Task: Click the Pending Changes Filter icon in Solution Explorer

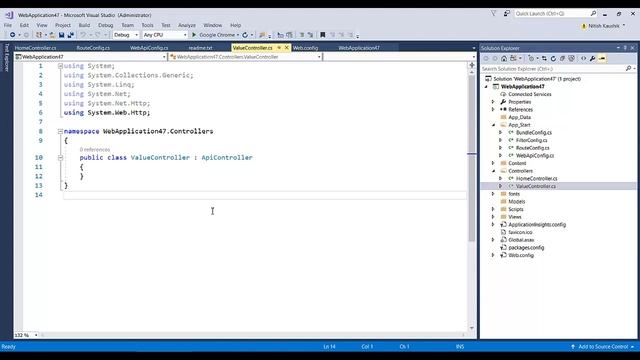Action: click(x=531, y=59)
